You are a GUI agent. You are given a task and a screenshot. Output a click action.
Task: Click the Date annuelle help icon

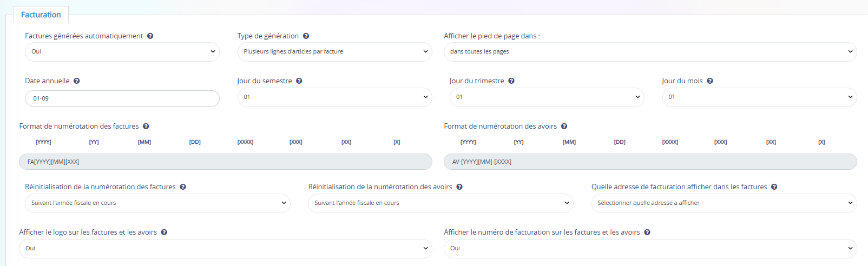76,81
